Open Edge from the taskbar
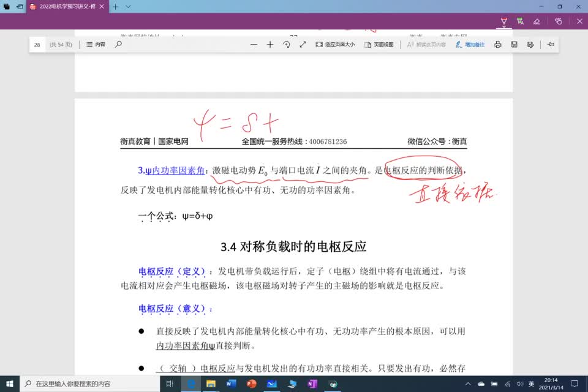The image size is (588, 392). 191,384
